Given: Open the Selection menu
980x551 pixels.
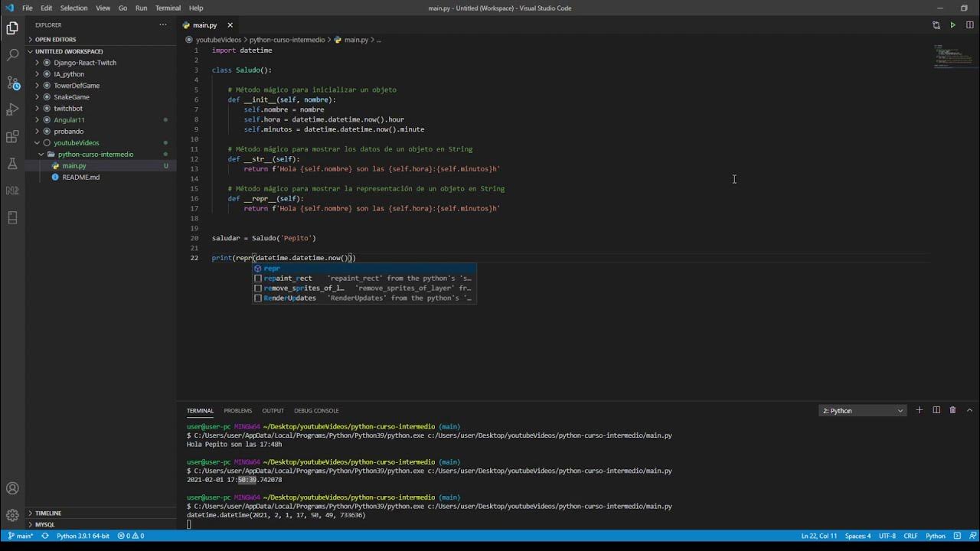Looking at the screenshot, I should (74, 8).
